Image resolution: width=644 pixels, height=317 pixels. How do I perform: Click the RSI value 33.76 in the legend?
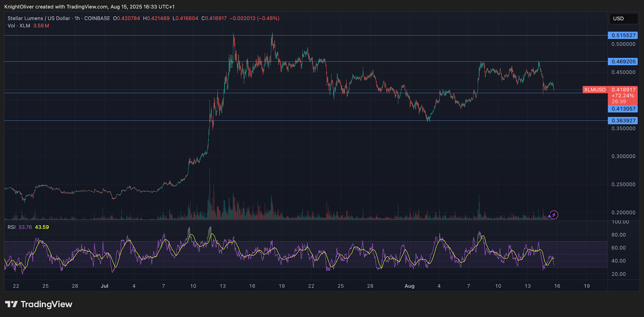click(25, 227)
